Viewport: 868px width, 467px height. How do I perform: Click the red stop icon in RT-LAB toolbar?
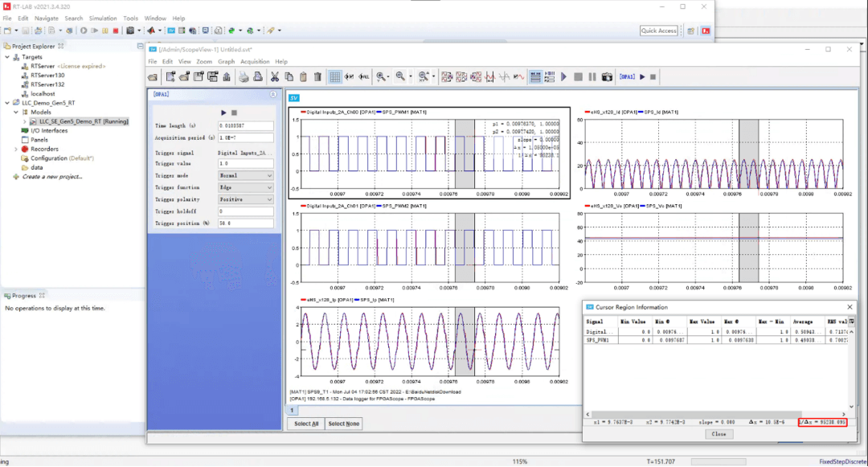[x=116, y=31]
